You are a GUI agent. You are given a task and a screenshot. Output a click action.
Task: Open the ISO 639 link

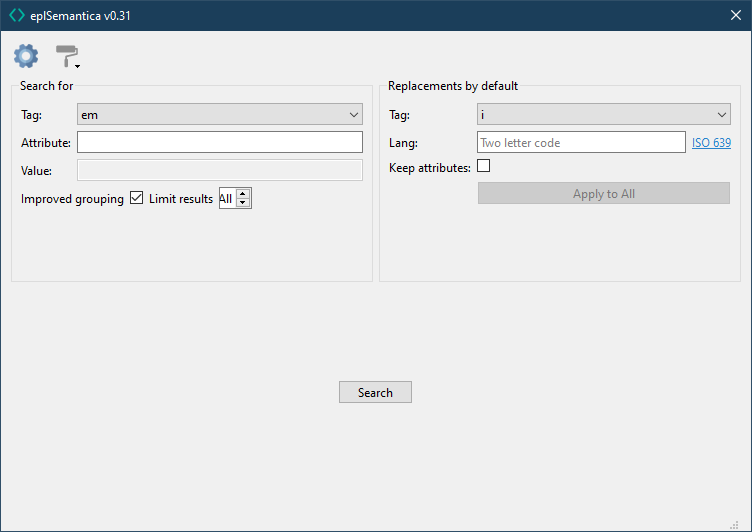(x=711, y=142)
